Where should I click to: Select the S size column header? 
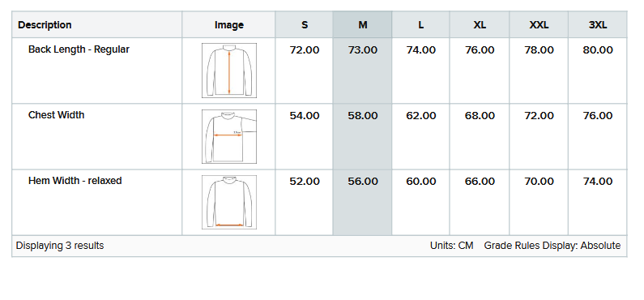[304, 24]
